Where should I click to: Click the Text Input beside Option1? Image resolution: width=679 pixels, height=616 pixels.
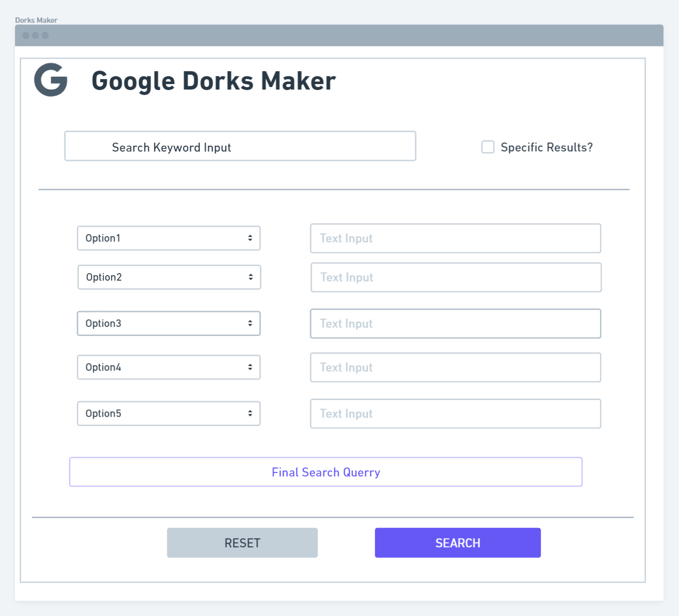point(455,238)
